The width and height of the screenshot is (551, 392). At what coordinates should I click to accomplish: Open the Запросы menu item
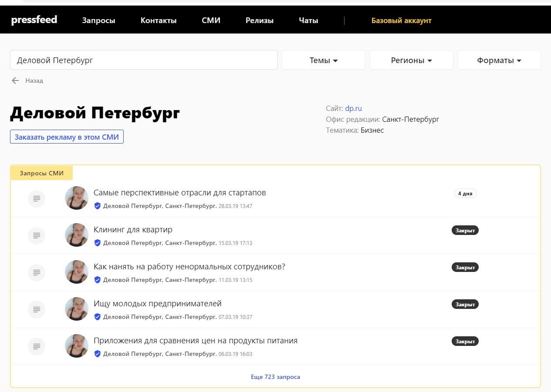coord(98,20)
